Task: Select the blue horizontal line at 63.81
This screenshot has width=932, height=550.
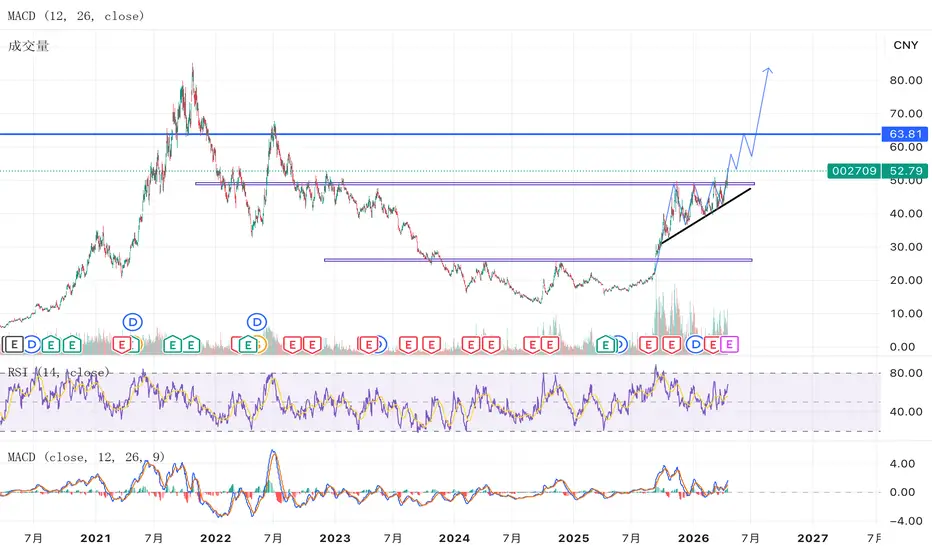Action: (440, 134)
